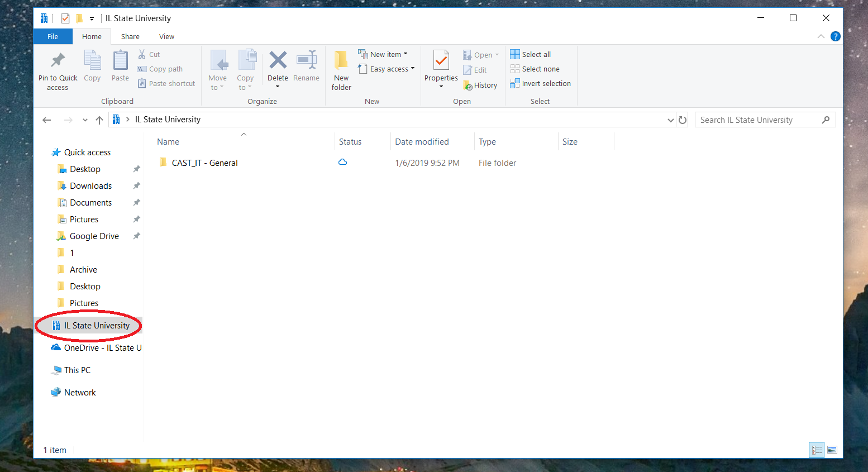The height and width of the screenshot is (472, 868).
Task: Switch to the Share ribbon tab
Action: click(130, 36)
